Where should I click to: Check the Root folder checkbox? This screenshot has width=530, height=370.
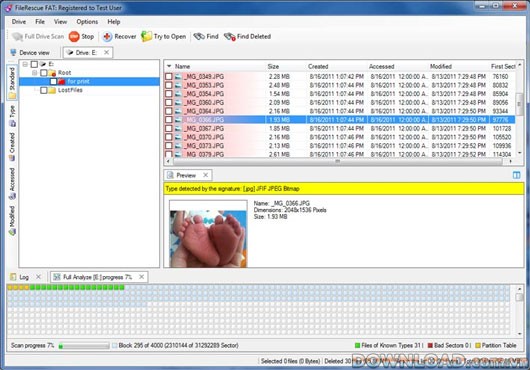tap(44, 73)
